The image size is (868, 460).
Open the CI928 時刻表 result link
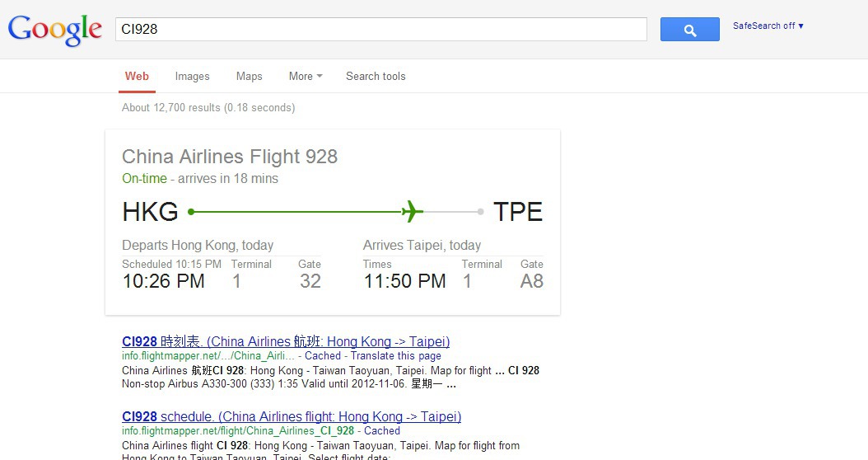(x=286, y=341)
